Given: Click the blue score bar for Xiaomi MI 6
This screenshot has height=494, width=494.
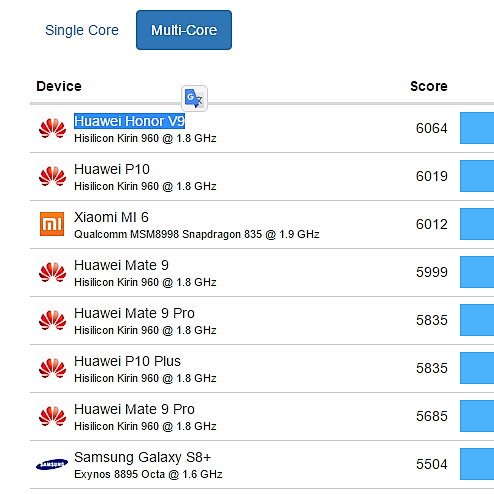Looking at the screenshot, I should 477,224.
